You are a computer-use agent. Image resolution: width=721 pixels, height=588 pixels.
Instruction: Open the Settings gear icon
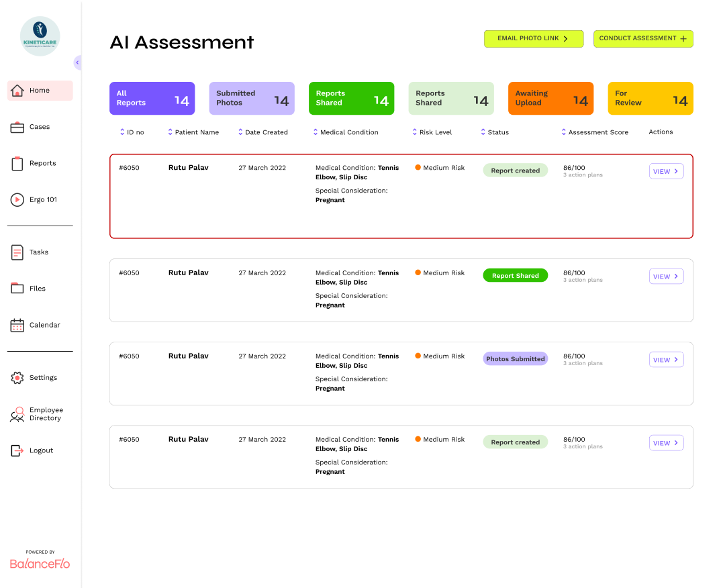pyautogui.click(x=17, y=377)
